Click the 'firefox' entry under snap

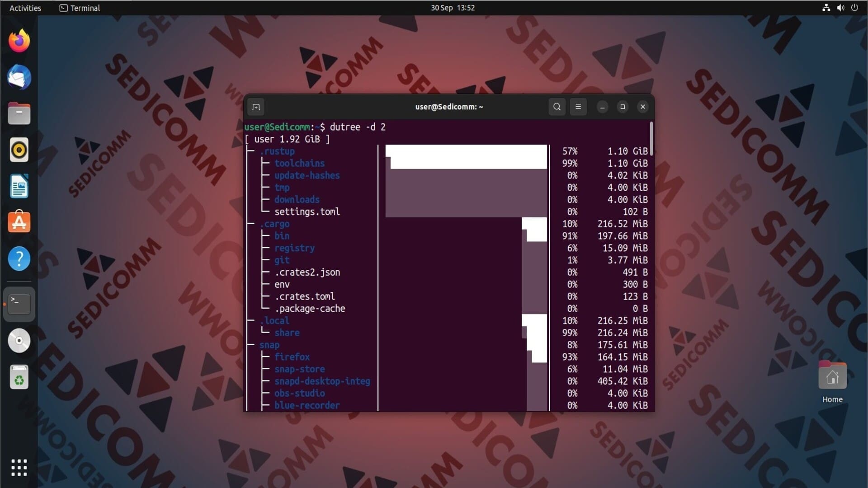292,357
